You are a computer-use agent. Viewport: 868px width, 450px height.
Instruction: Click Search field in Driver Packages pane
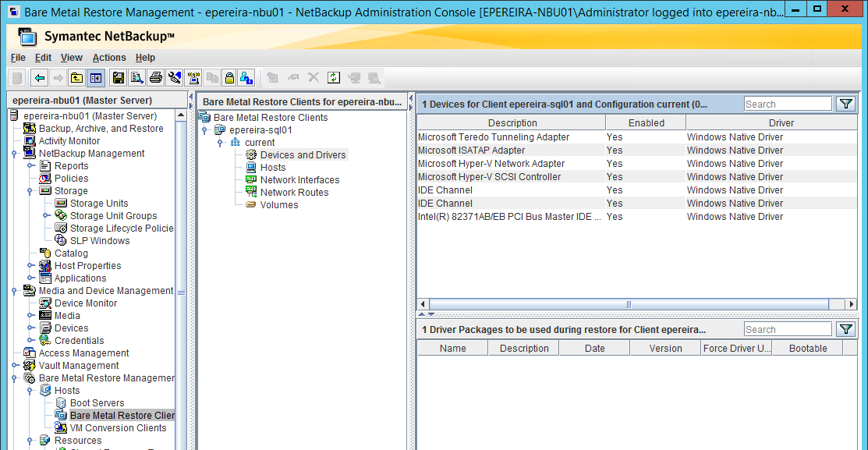(x=788, y=329)
